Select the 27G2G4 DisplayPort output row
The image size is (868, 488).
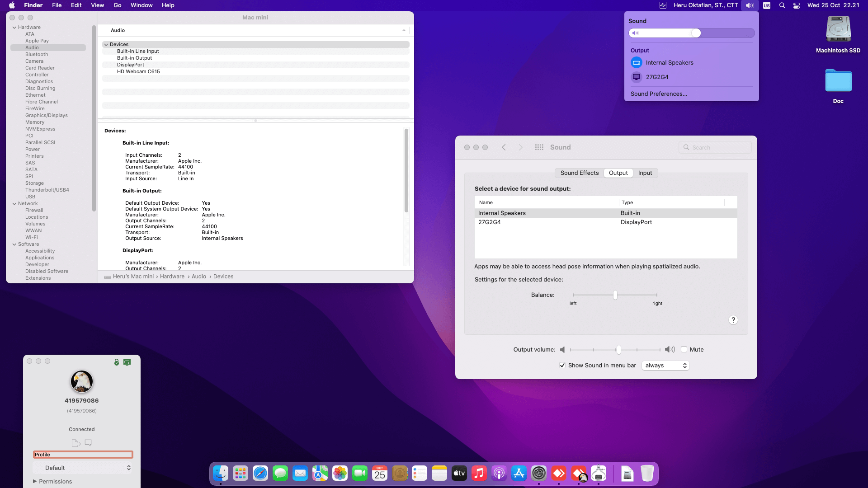coord(606,222)
